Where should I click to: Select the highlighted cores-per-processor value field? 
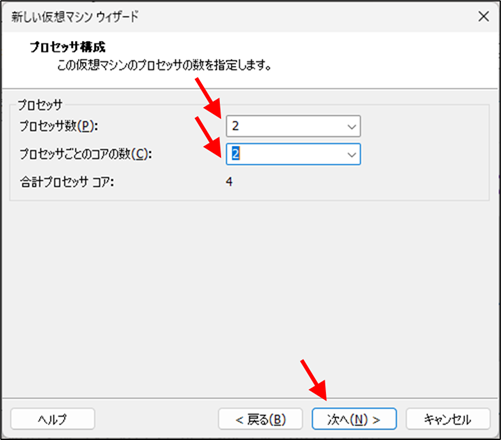tap(293, 154)
